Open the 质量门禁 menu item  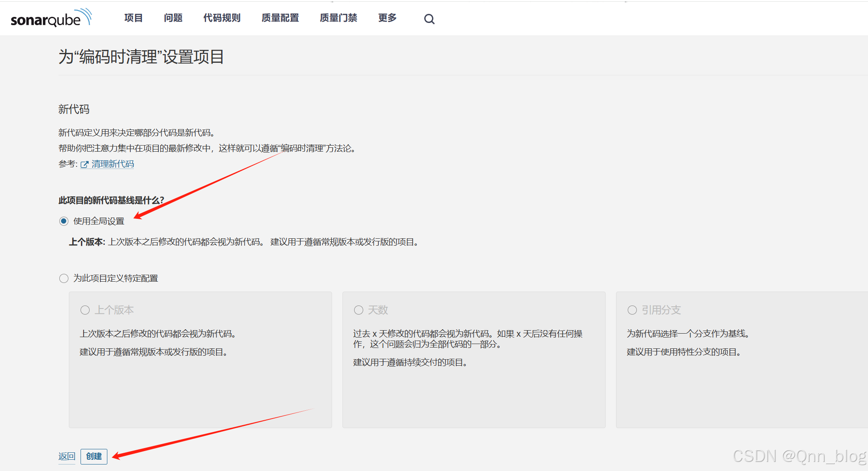[339, 18]
